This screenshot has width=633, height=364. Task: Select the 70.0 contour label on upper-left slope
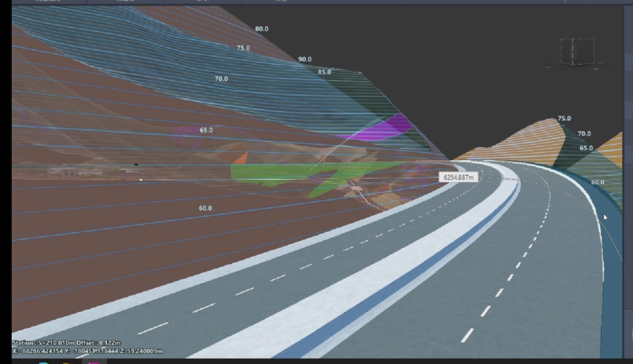(221, 79)
